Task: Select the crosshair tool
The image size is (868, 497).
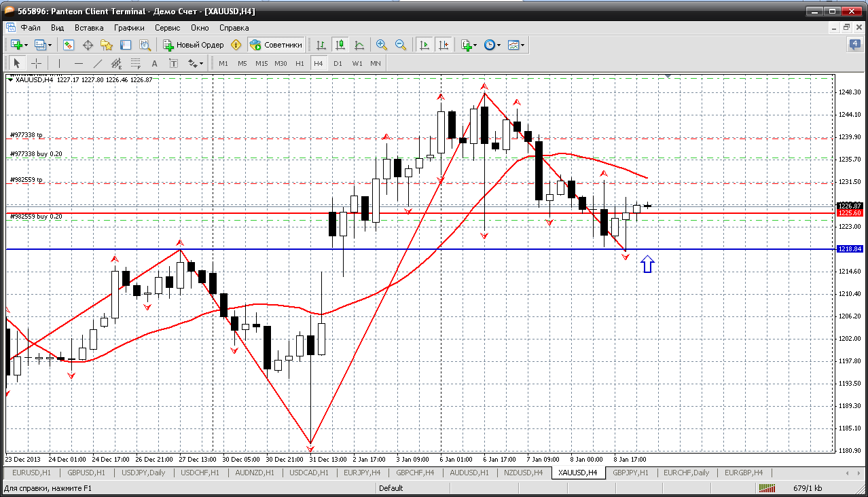Action: (x=37, y=63)
